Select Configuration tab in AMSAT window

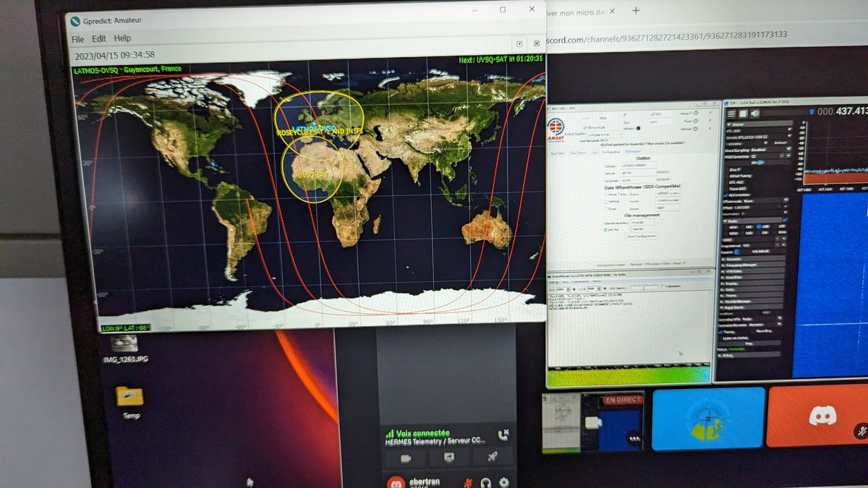(x=610, y=153)
